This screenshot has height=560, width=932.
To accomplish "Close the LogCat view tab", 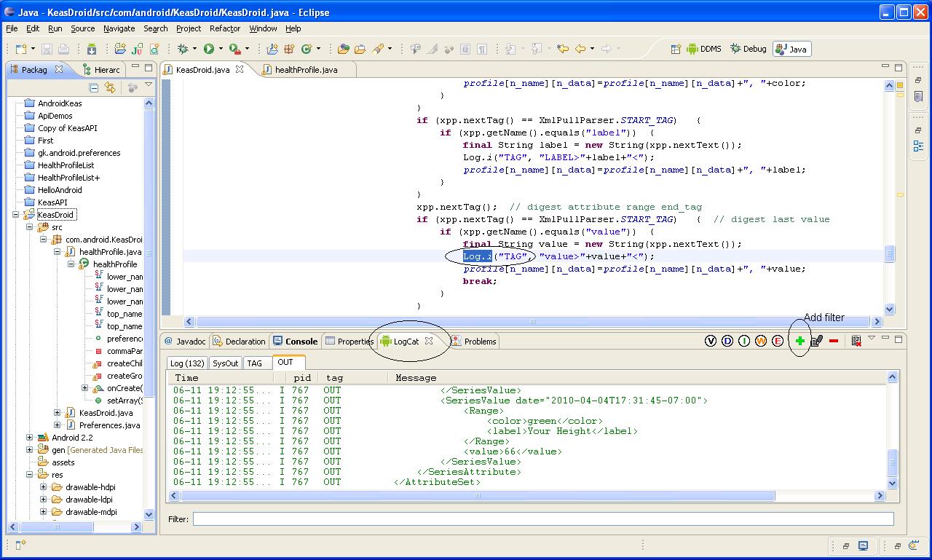I will 429,341.
